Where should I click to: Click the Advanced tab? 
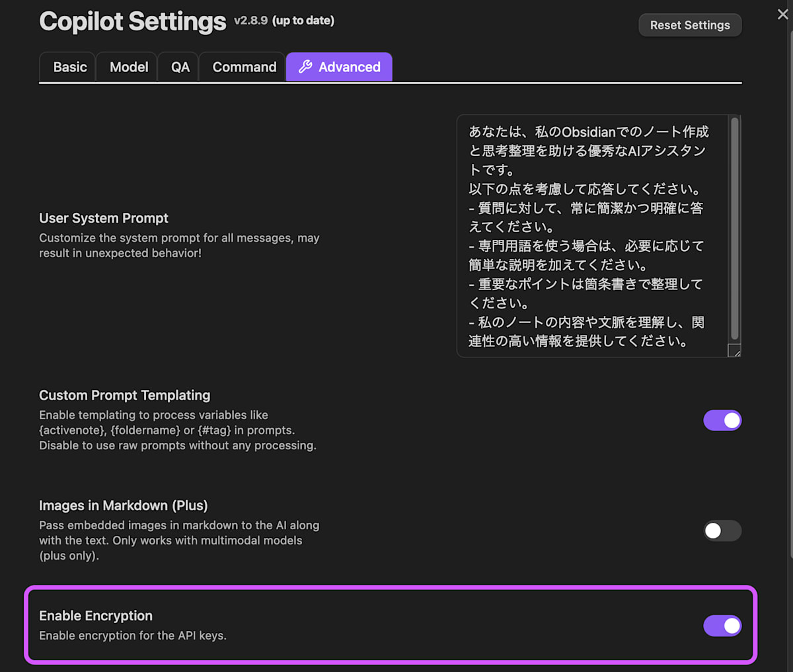click(339, 67)
